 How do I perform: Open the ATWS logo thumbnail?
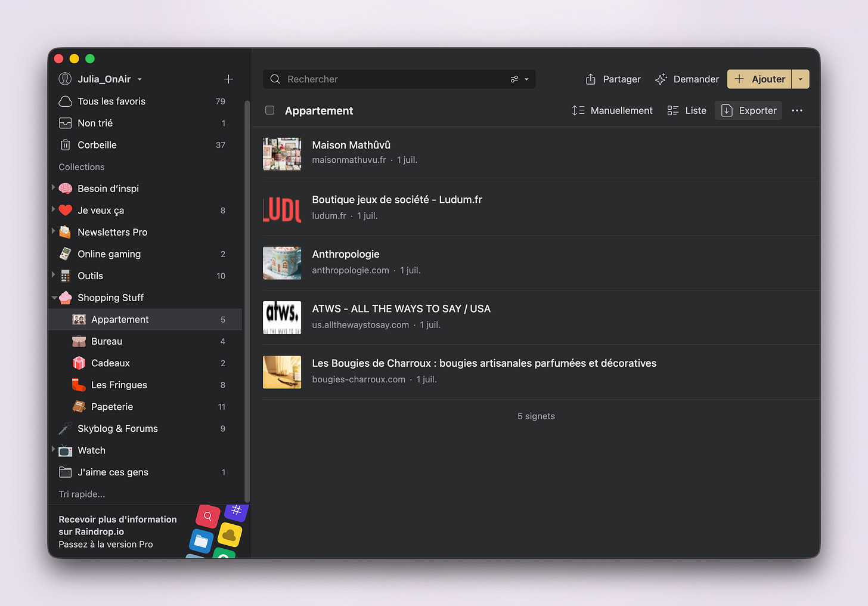coord(282,317)
